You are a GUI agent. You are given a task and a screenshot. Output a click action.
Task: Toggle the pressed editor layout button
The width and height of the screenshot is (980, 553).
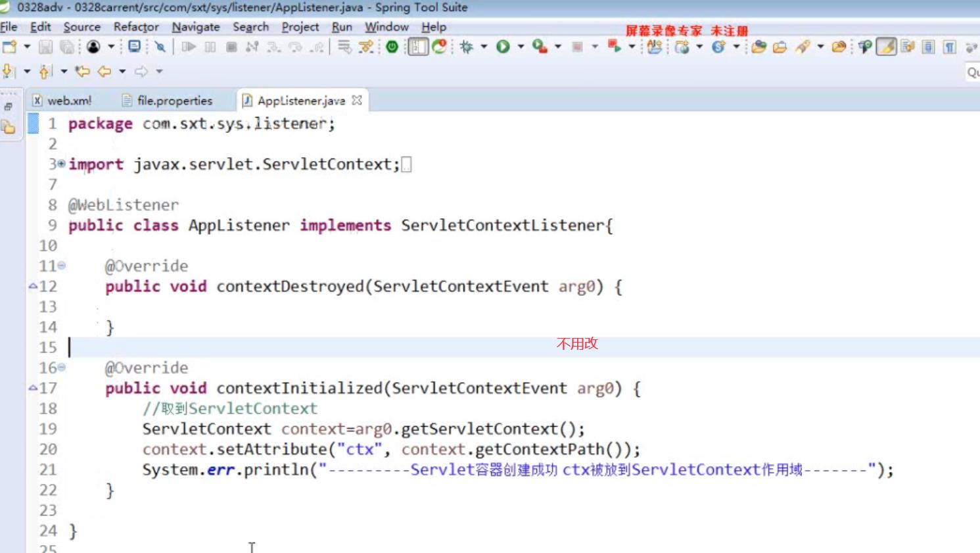(x=418, y=47)
